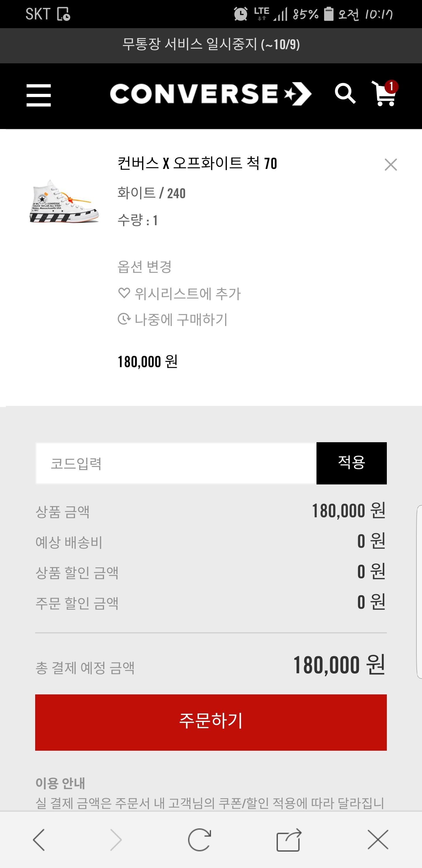Remove the Off-White Chuck 70 item

[391, 165]
